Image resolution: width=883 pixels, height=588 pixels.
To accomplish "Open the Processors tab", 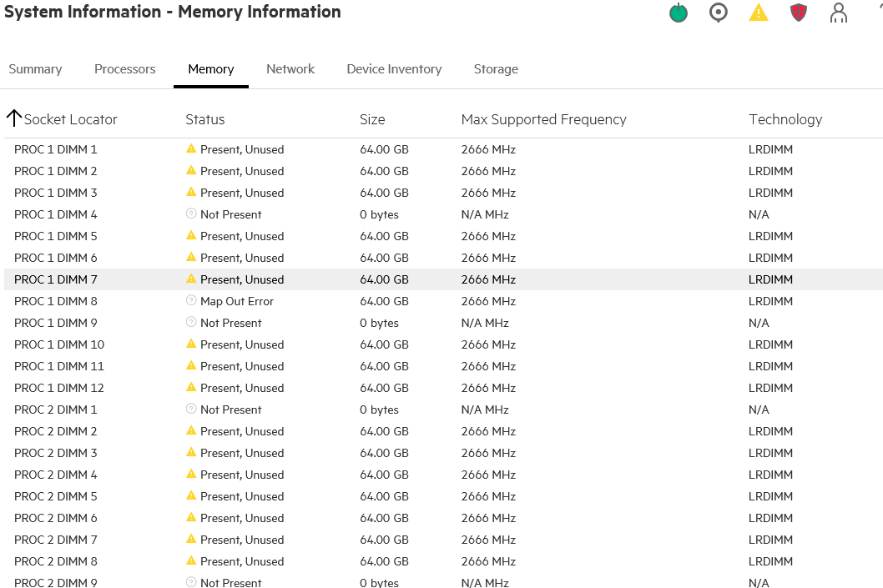I will point(125,69).
